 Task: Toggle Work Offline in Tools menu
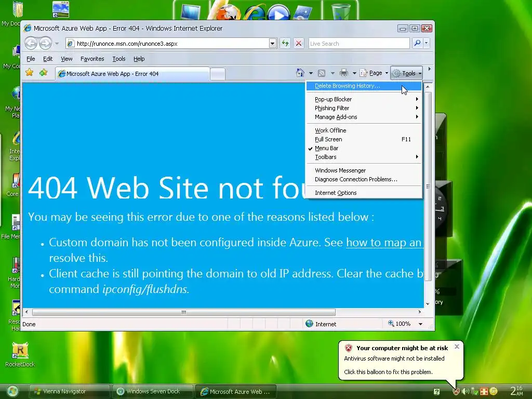364,130
